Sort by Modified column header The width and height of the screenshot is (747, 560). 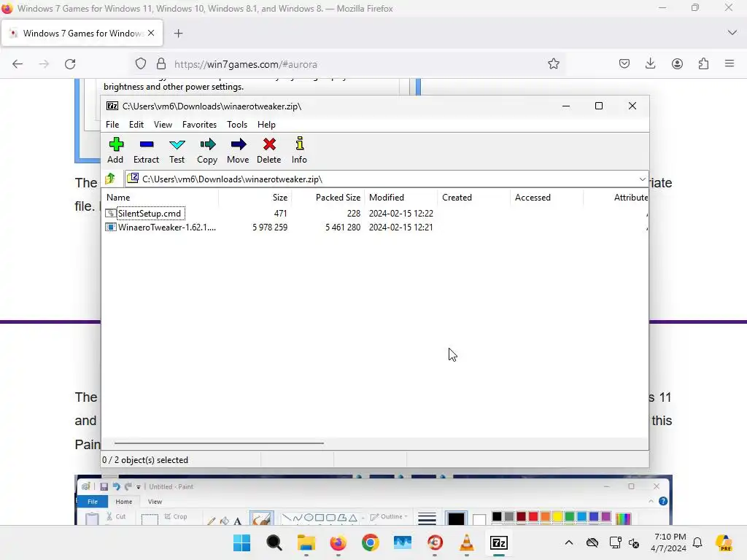pos(401,197)
